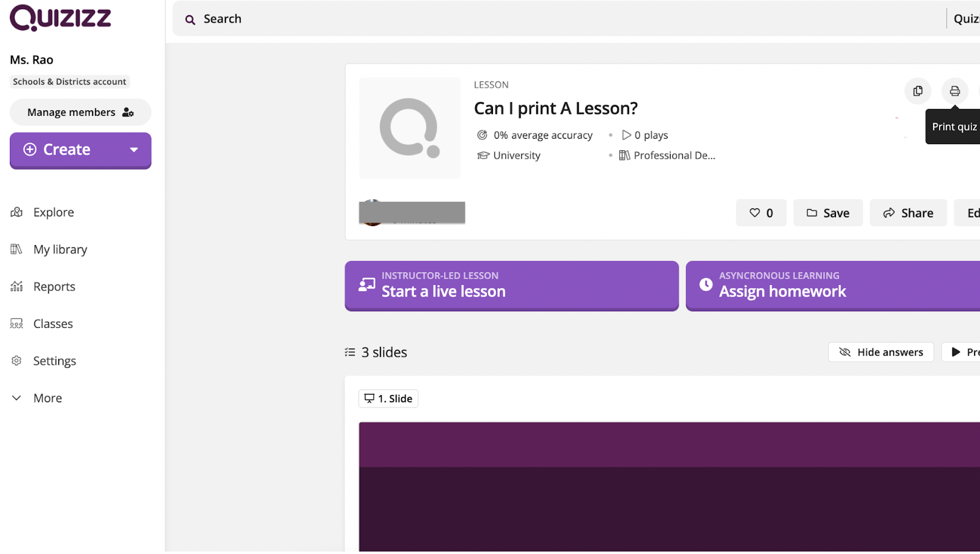This screenshot has width=980, height=554.
Task: Open Settings from sidebar
Action: click(54, 361)
